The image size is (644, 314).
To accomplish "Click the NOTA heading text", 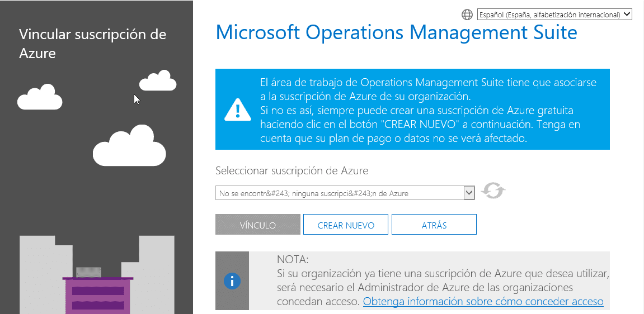I will [x=293, y=260].
